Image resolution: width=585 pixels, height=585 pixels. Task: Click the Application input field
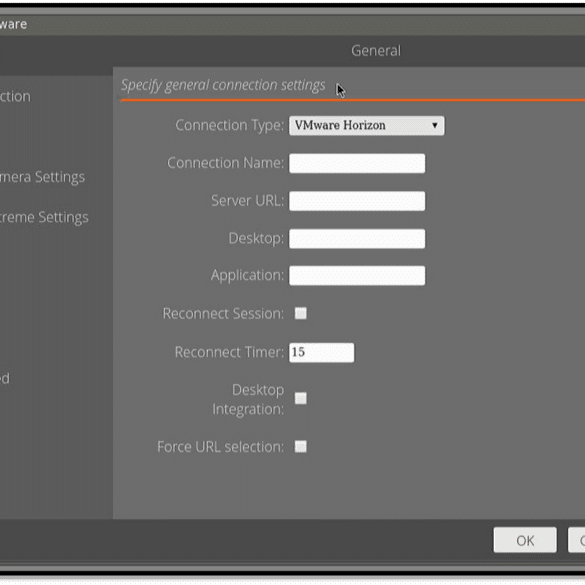(357, 275)
